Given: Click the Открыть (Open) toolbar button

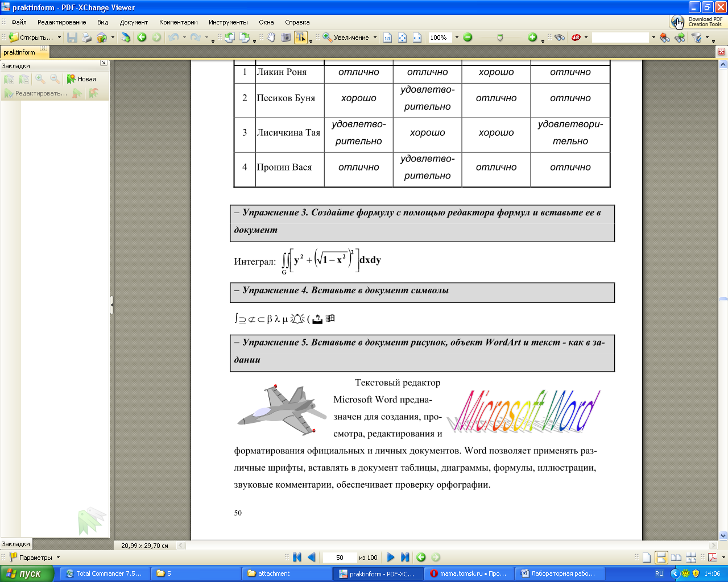Looking at the screenshot, I should pos(31,38).
